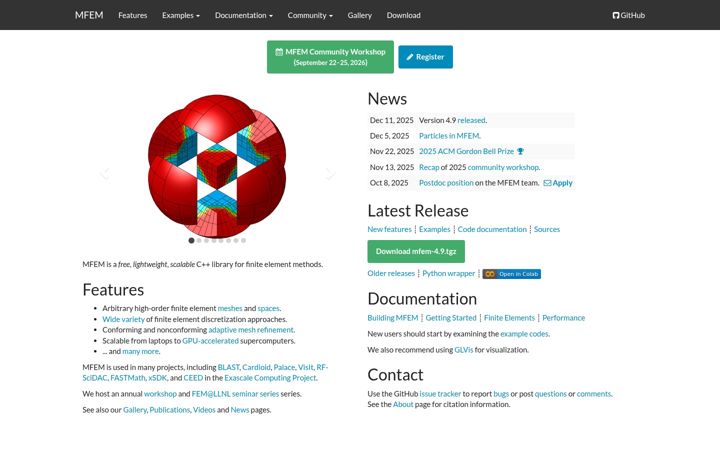Click the trophy icon beside the Gordon Bell Prize

pos(520,151)
